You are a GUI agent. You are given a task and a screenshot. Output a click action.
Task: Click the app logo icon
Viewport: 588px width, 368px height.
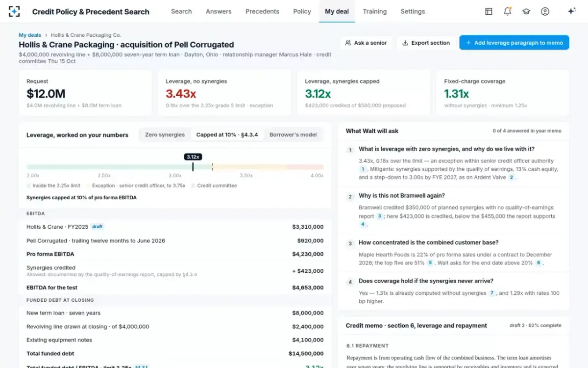(15, 11)
